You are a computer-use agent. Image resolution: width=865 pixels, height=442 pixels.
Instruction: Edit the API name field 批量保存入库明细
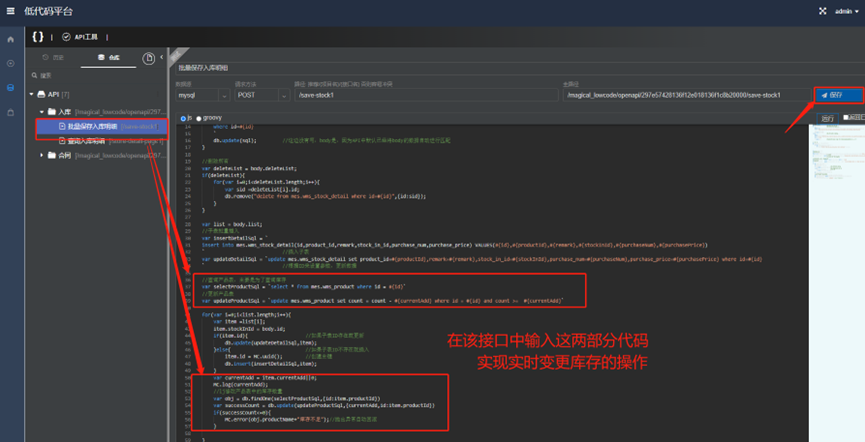point(519,68)
